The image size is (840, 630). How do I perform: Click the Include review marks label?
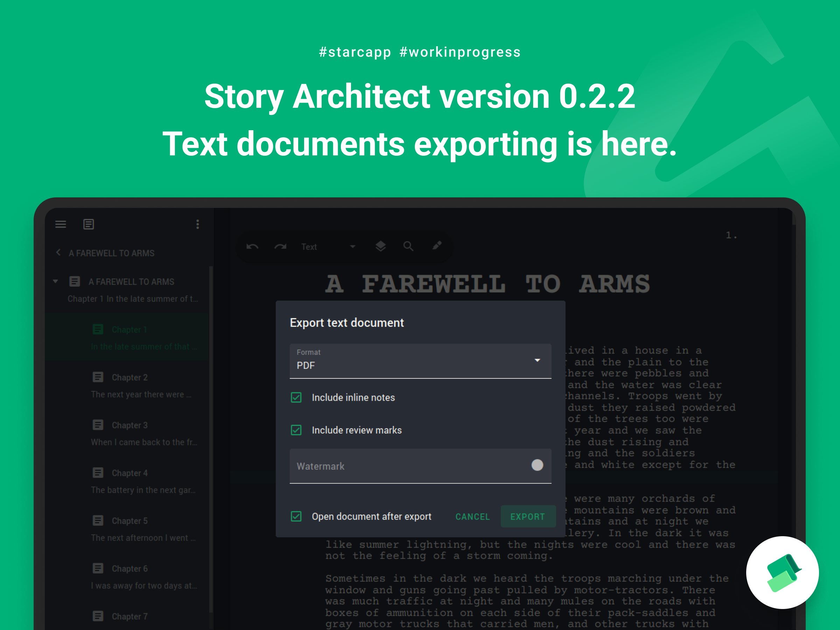pyautogui.click(x=357, y=430)
